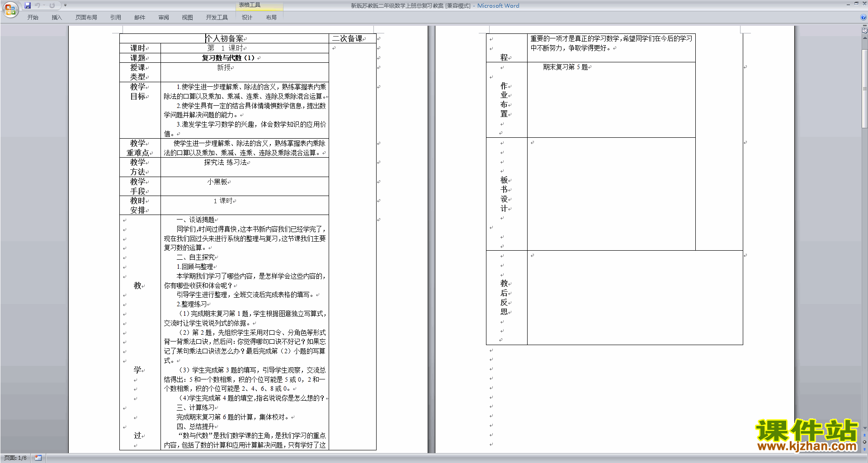Click the 教学手段 row label
The image size is (868, 463).
coord(137,186)
